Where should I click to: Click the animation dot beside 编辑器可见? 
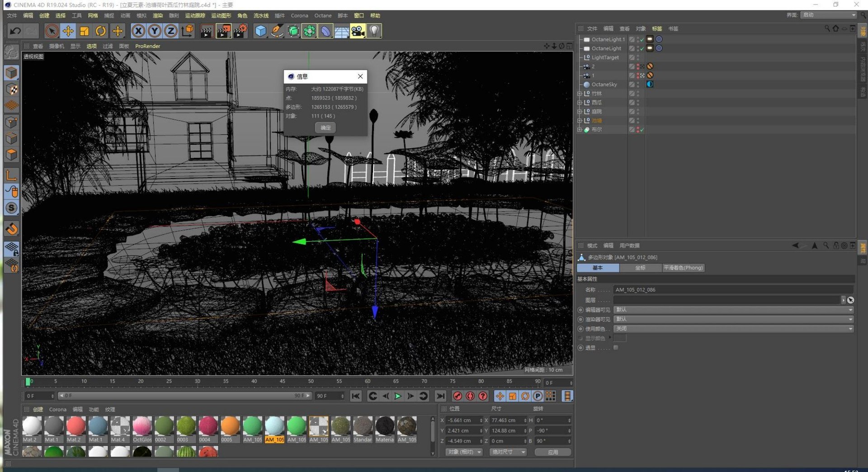(580, 310)
